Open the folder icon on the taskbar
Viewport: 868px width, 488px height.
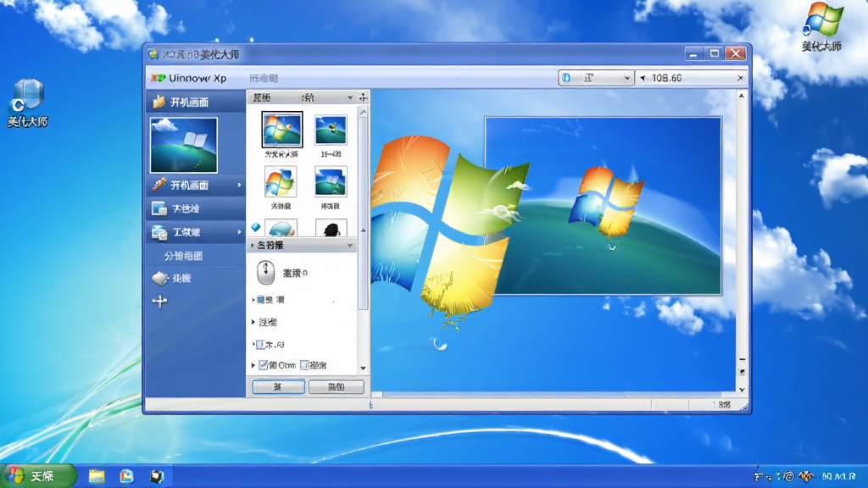(x=97, y=476)
